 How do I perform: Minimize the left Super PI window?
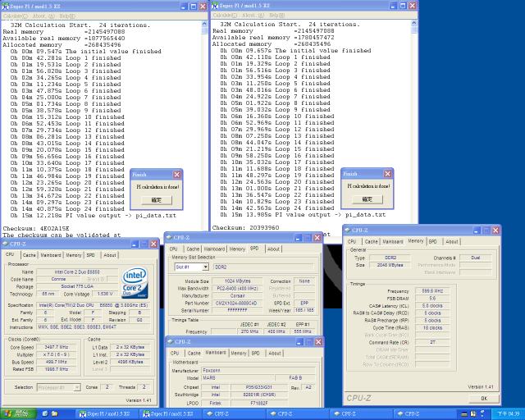tap(184, 7)
